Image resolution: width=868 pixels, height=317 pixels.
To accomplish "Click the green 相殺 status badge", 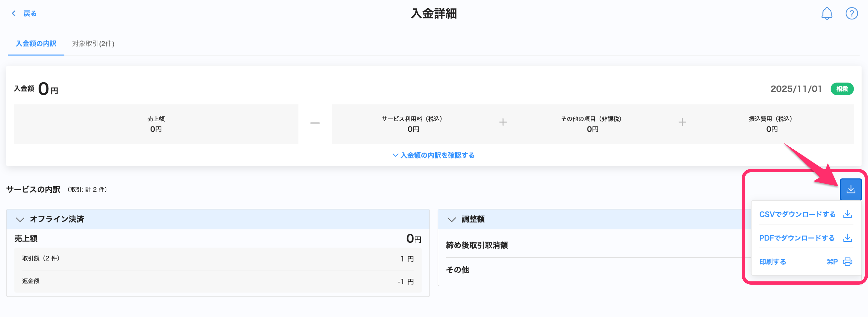I will [841, 89].
